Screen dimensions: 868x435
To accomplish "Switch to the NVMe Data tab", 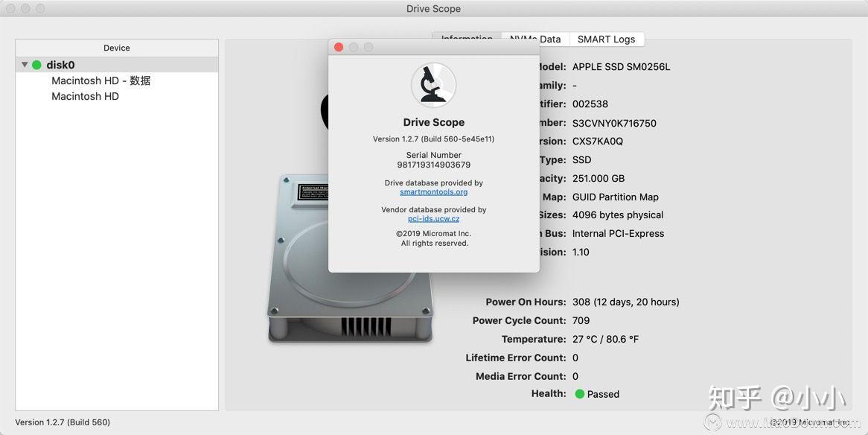I will (534, 39).
